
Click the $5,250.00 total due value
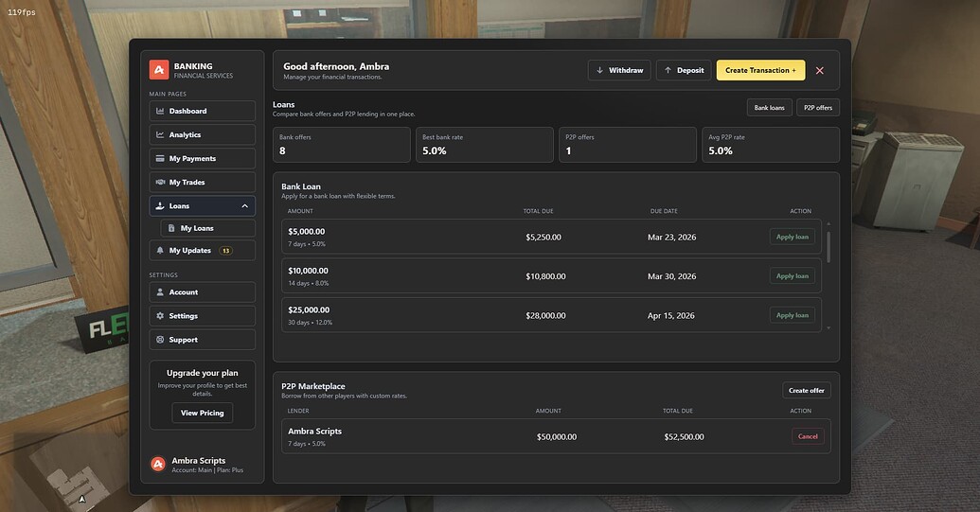(543, 238)
